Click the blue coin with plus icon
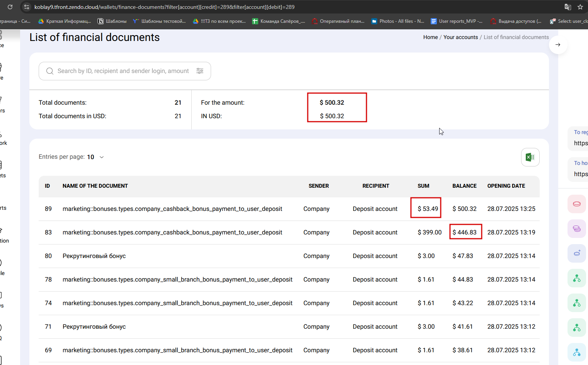Screen dimensions: 588x365 577,253
